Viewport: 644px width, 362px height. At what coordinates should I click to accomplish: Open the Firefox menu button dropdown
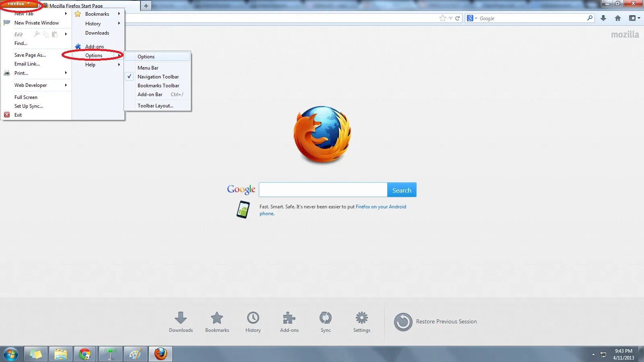(x=19, y=4)
